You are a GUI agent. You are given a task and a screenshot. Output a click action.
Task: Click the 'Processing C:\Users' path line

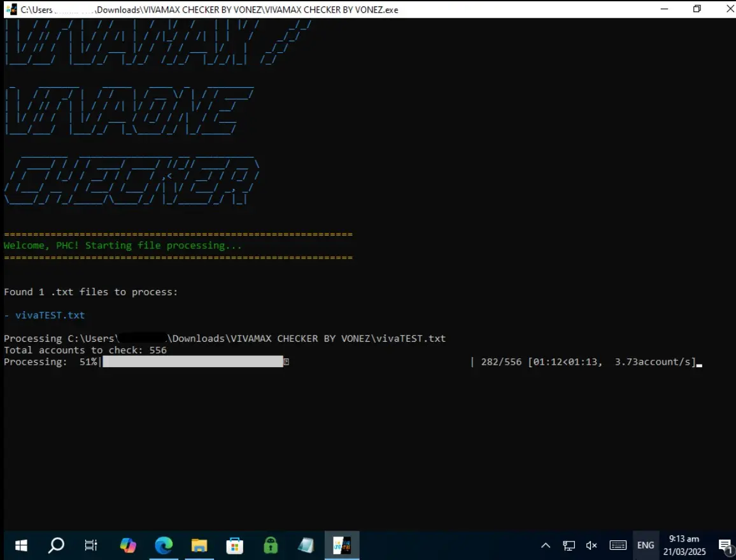click(224, 338)
